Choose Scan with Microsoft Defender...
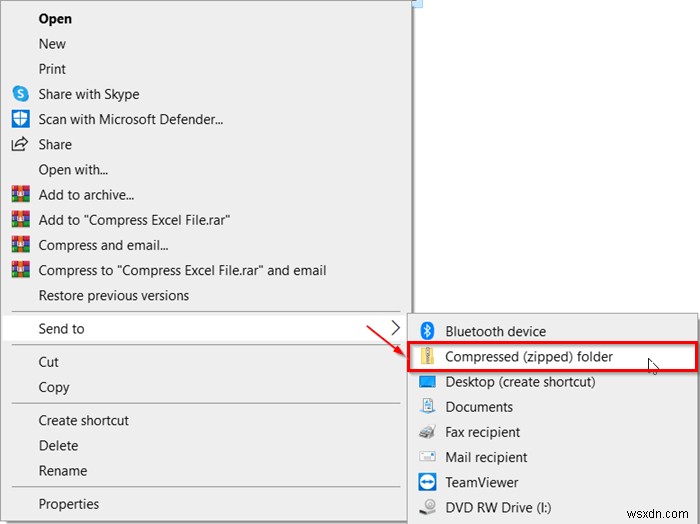 pyautogui.click(x=207, y=119)
